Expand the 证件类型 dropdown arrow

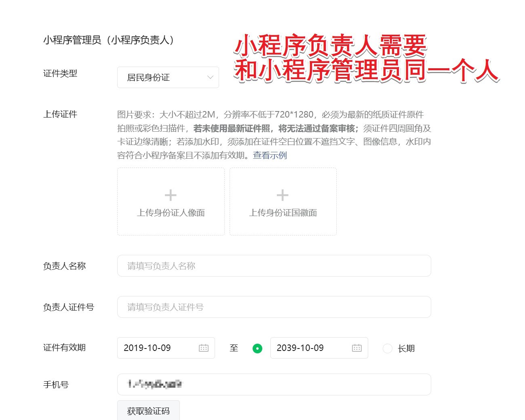(x=210, y=77)
